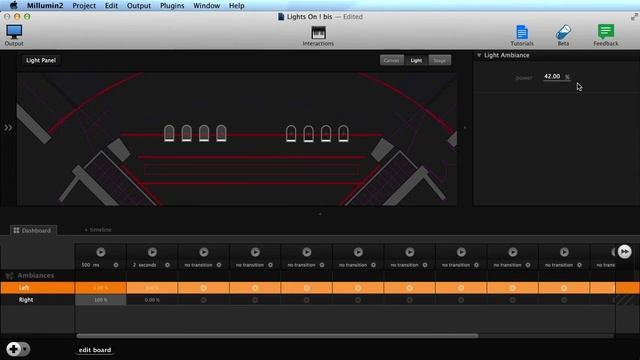This screenshot has height=360, width=640.
Task: Open the Tutorials toolbar icon
Action: [522, 32]
